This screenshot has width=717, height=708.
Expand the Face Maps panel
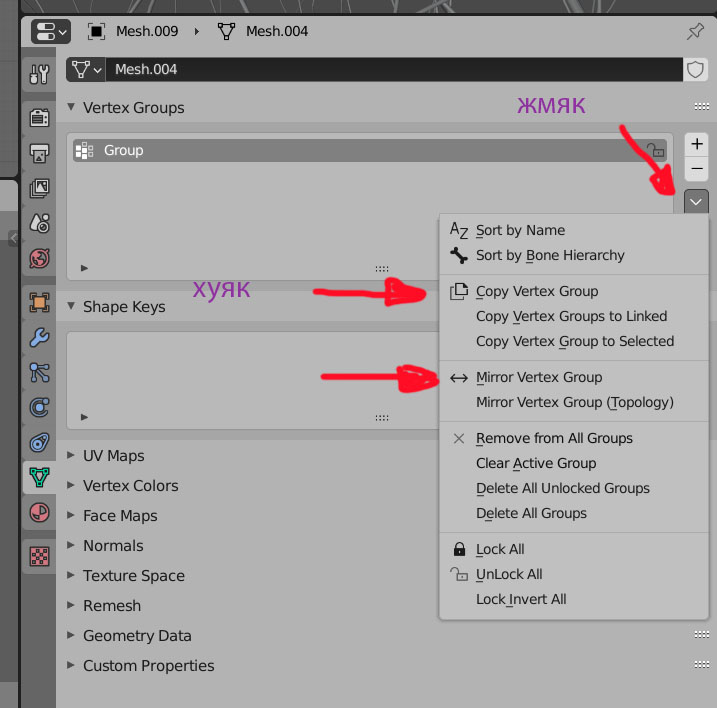coord(71,515)
